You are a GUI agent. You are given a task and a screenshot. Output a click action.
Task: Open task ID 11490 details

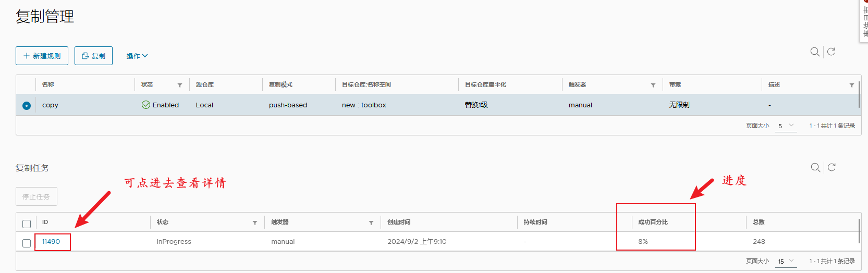click(51, 242)
